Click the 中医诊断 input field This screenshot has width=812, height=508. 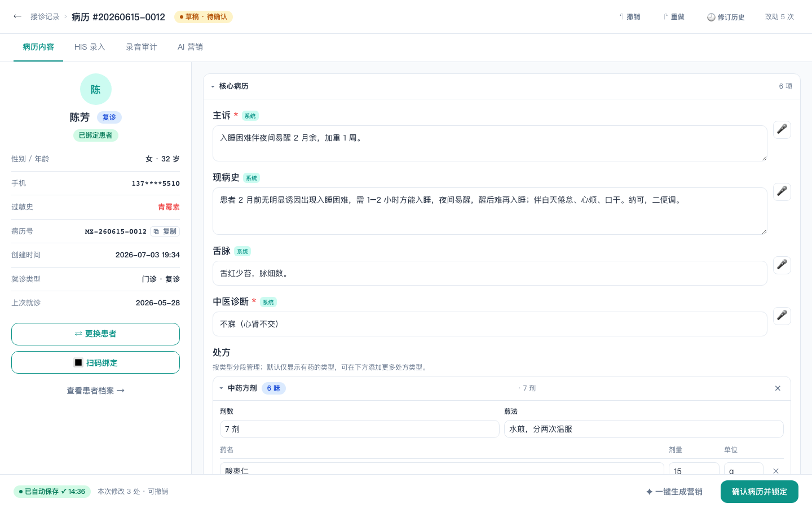(490, 324)
